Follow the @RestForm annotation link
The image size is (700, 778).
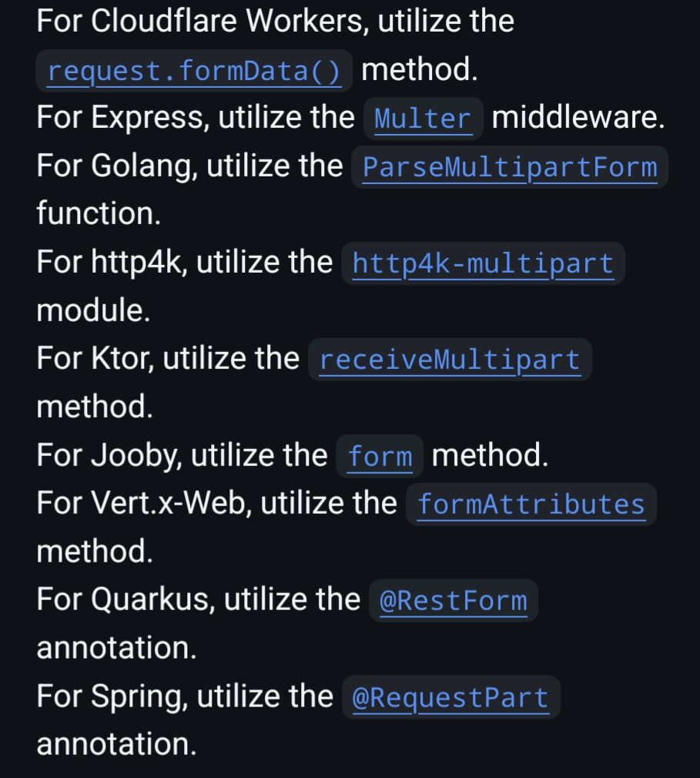(x=453, y=601)
